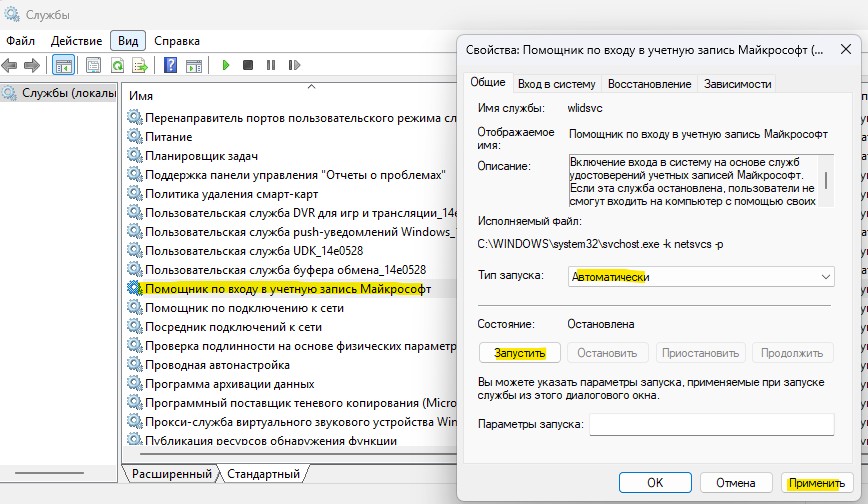The image size is (868, 504).
Task: Click the Службы title bar gear icon
Action: 12,14
